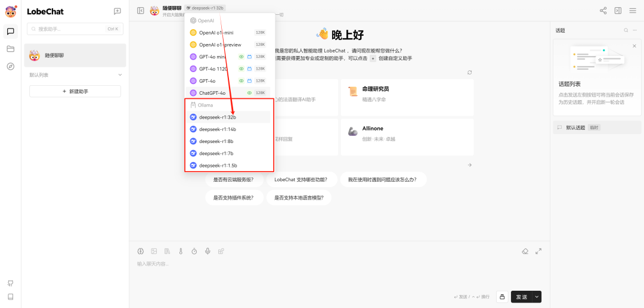Open the hamburger menu in header
The height and width of the screenshot is (308, 644).
633,11
